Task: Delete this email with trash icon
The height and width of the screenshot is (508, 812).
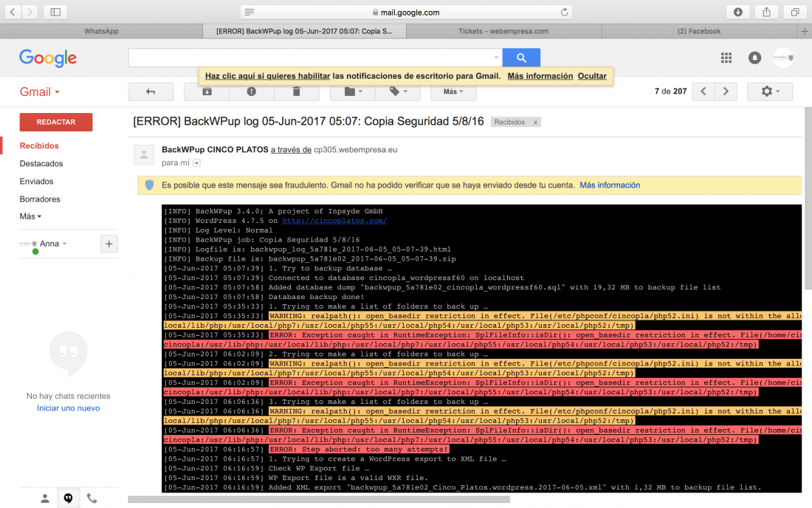Action: 297,92
